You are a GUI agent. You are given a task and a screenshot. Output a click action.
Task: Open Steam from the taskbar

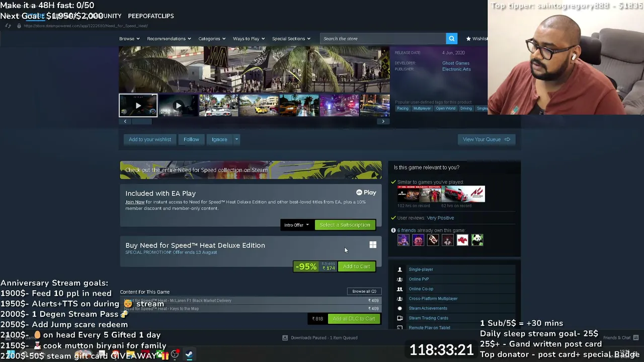(189, 354)
